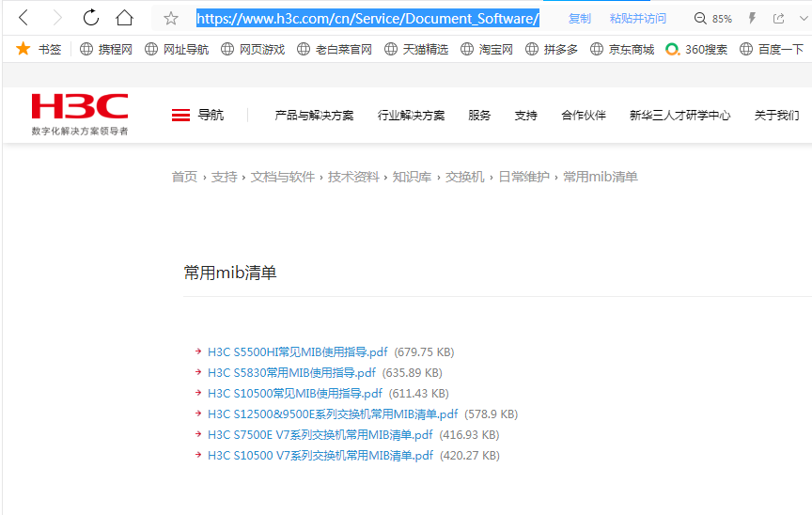The image size is (812, 515).
Task: Click the 85% zoom level text
Action: [722, 19]
